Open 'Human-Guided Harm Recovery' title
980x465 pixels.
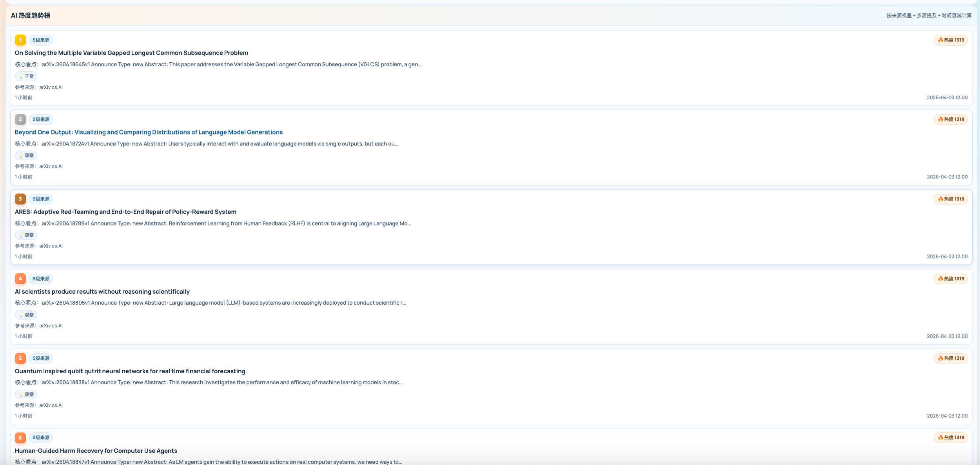(x=96, y=451)
